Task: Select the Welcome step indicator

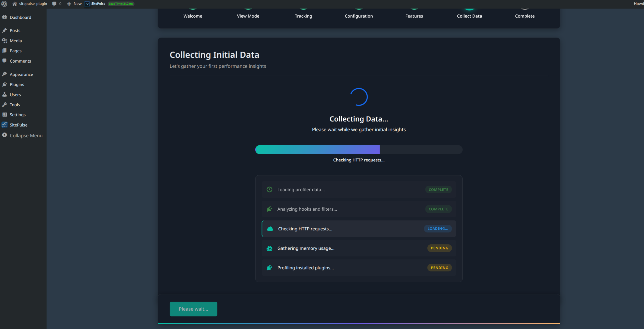Action: pos(193,16)
